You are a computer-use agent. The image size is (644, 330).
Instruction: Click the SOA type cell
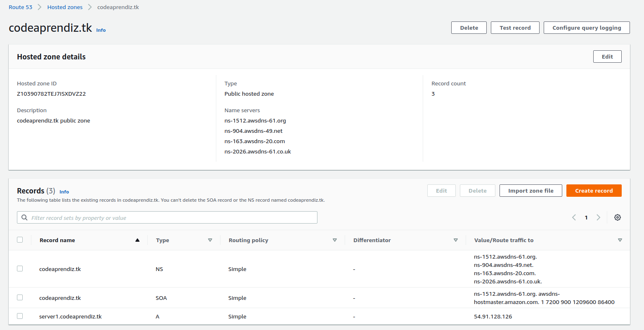pyautogui.click(x=161, y=298)
